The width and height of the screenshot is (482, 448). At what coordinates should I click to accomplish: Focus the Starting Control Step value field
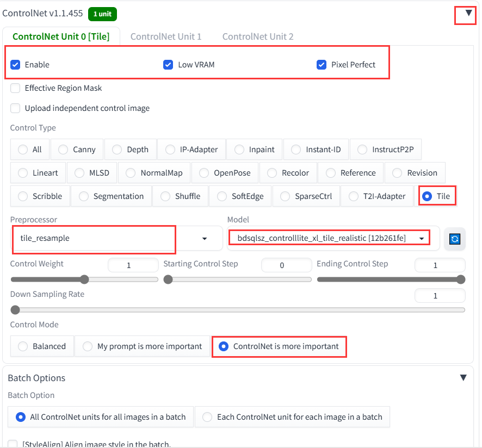(x=287, y=265)
